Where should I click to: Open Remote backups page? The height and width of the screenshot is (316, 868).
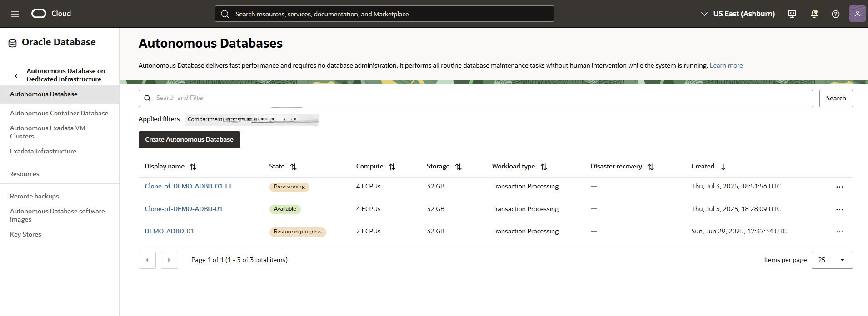pyautogui.click(x=35, y=196)
